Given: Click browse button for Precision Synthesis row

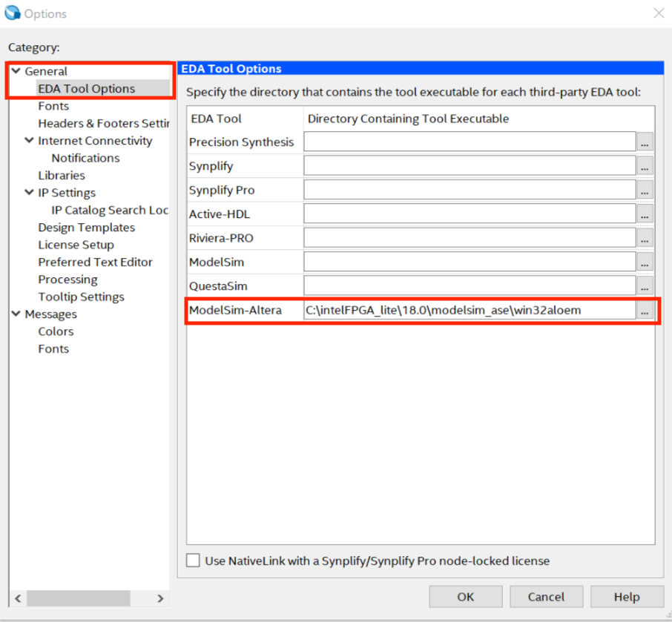Looking at the screenshot, I should (x=645, y=142).
